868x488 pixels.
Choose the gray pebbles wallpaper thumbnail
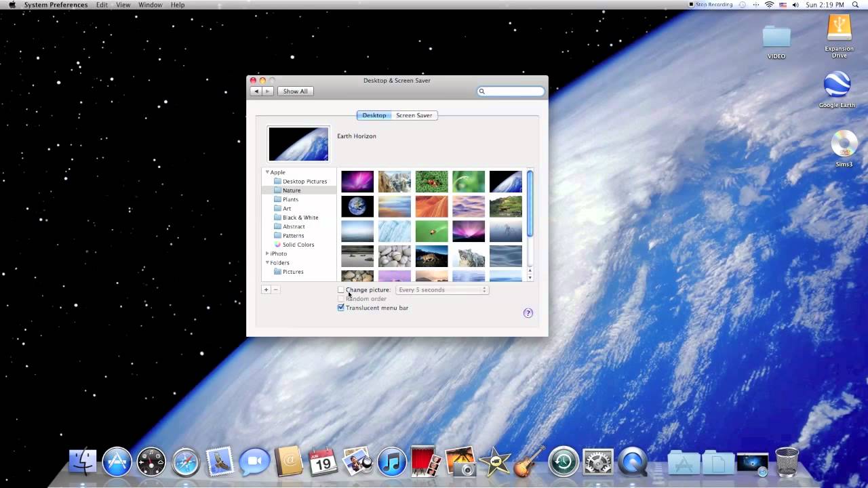tap(395, 256)
